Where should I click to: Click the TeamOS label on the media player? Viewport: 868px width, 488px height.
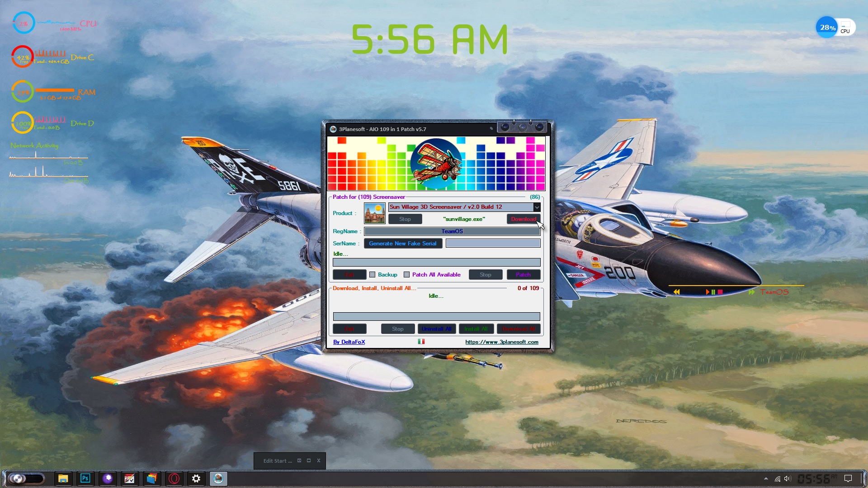774,292
